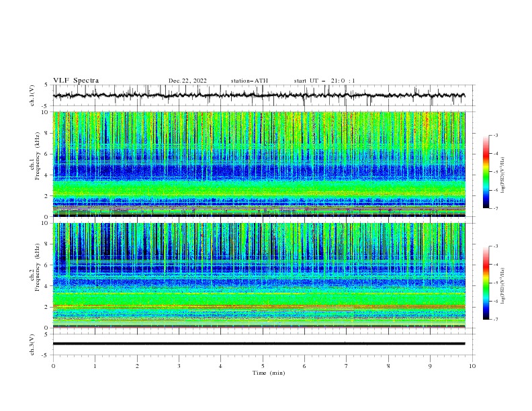Select the date text "Dec. 22, 2022"
The image size is (532, 411).
187,81
